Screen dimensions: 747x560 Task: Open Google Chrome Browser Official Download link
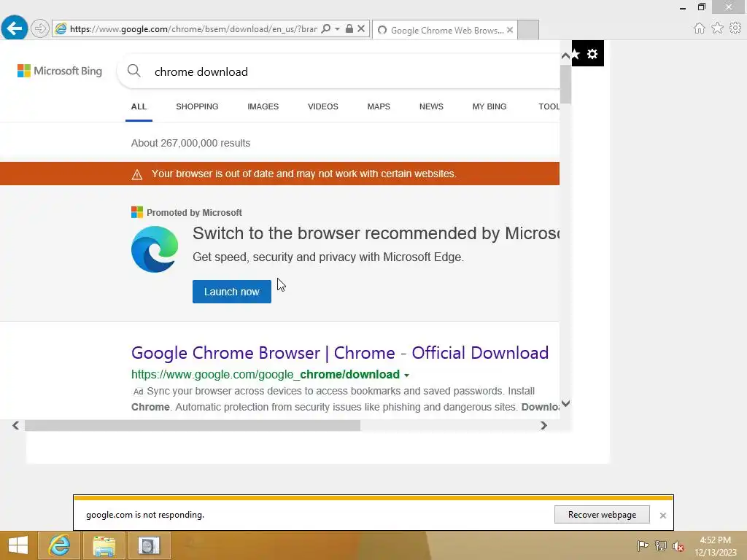click(340, 353)
